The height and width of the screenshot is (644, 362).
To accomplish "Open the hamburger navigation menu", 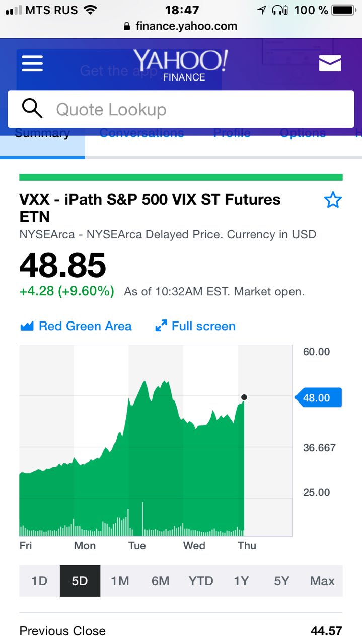I will (x=32, y=63).
